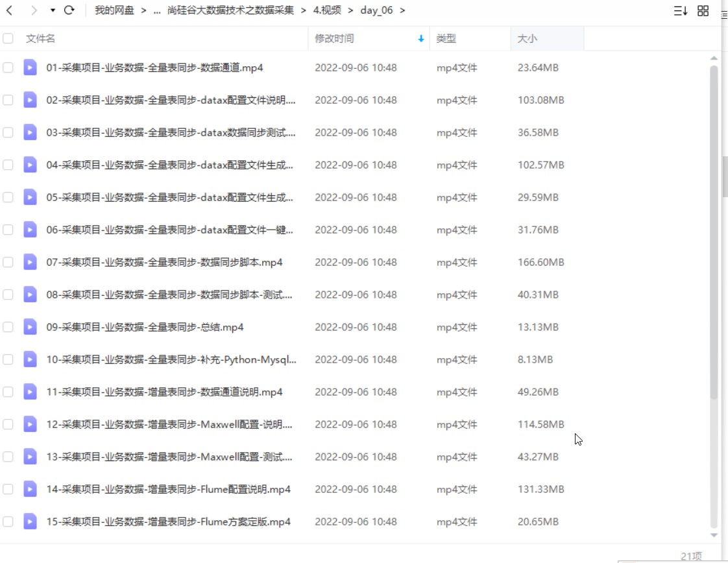This screenshot has width=728, height=563.
Task: Click size value 114.58MB
Action: tap(541, 424)
